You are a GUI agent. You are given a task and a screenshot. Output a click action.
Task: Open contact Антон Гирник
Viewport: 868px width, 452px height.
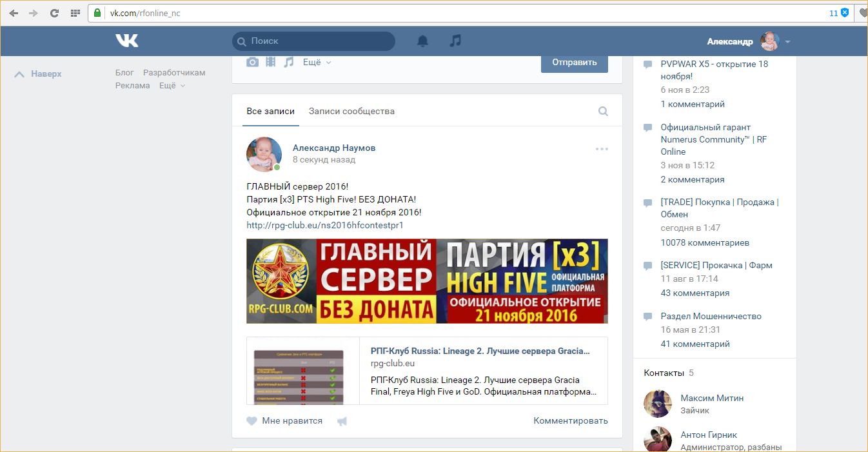coord(709,435)
